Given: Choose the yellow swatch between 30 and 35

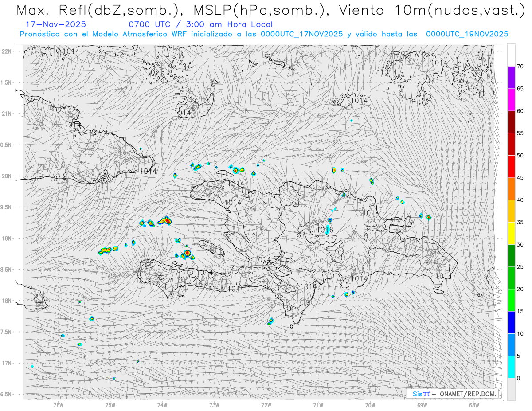Looking at the screenshot, I should (511, 233).
